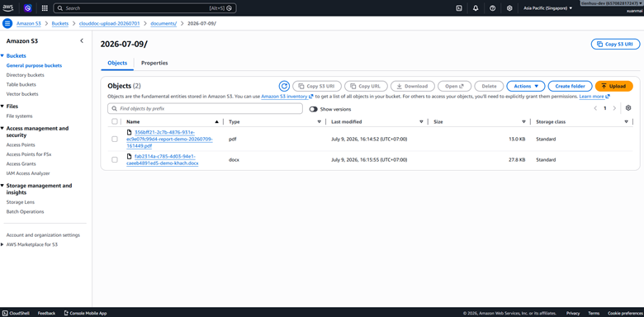
Task: Focus the top AWS Search box
Action: (x=145, y=7)
